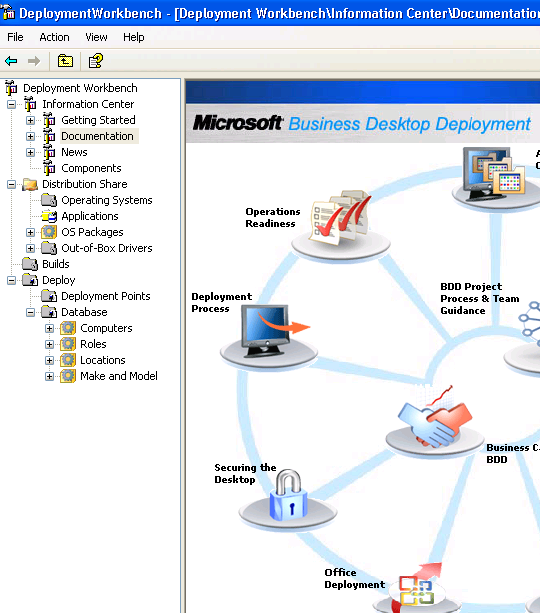Open the application compatibility monitor icon
The height and width of the screenshot is (613, 540).
point(494,174)
